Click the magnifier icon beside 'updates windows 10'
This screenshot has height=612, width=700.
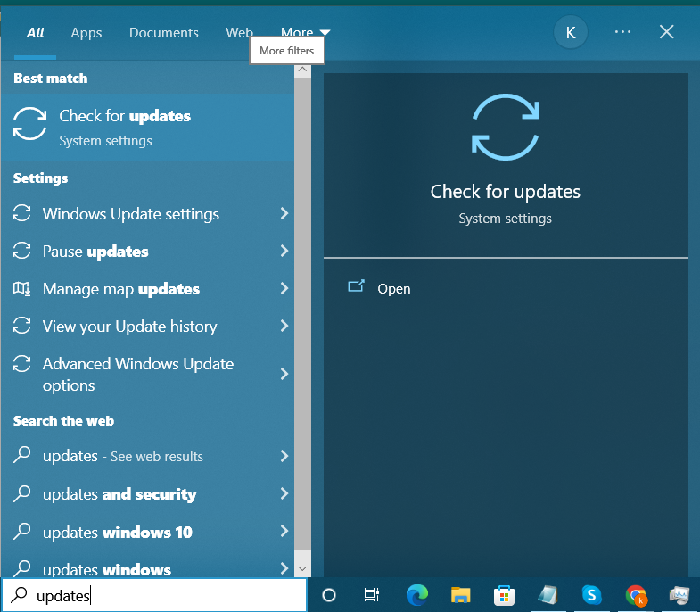pyautogui.click(x=22, y=531)
